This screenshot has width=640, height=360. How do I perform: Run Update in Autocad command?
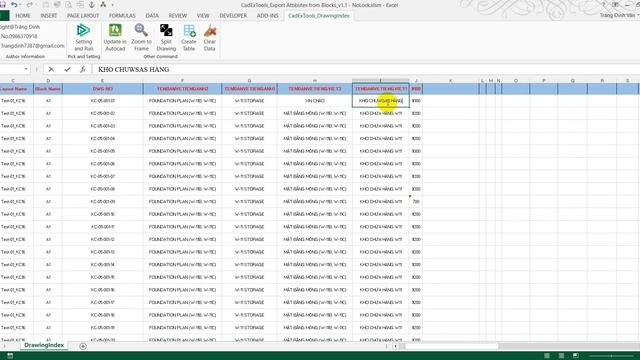[x=115, y=38]
